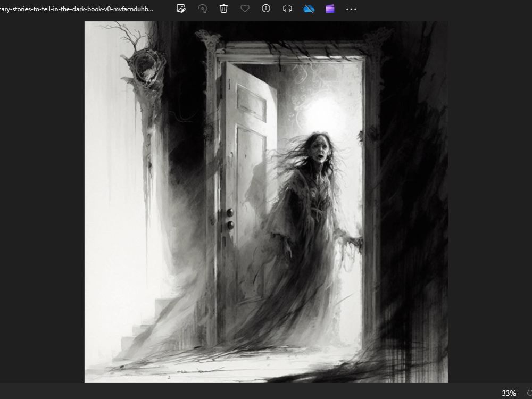532x399 pixels.
Task: View file information for this image
Action: click(x=265, y=9)
